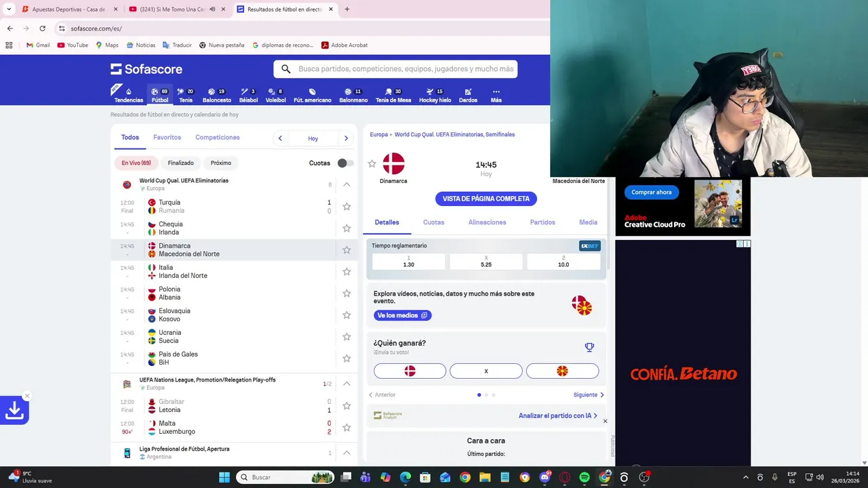Open the Baloncesto sport category
The height and width of the screenshot is (488, 868).
coord(217,96)
